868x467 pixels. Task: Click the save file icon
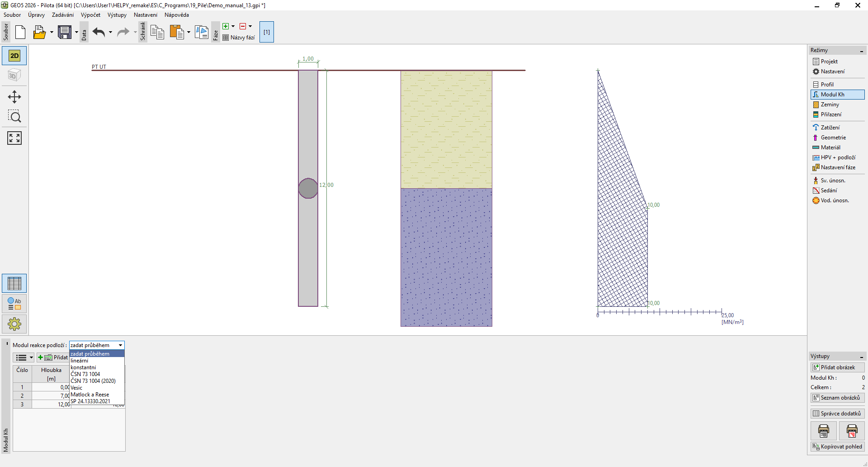pyautogui.click(x=65, y=32)
